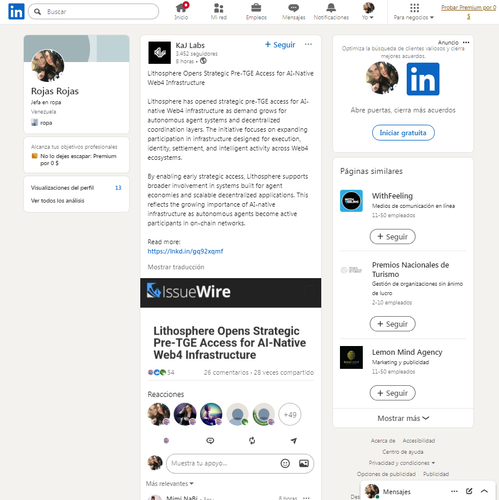
Task: Open WithFeeling page logo
Action: pyautogui.click(x=351, y=201)
